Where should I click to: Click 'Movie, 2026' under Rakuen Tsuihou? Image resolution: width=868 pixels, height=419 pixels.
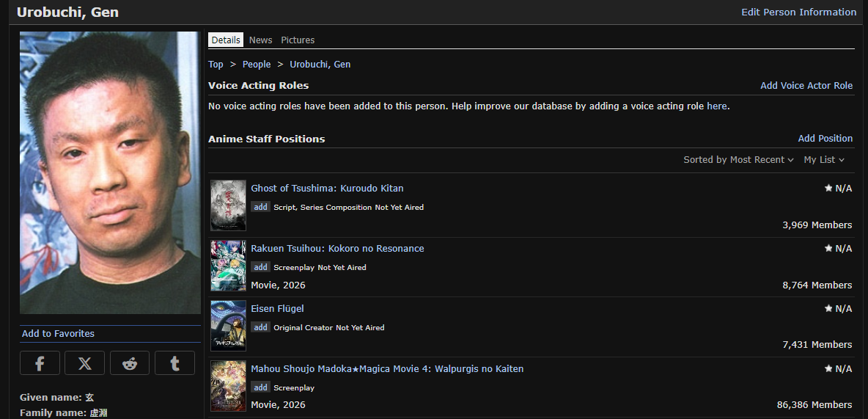278,285
